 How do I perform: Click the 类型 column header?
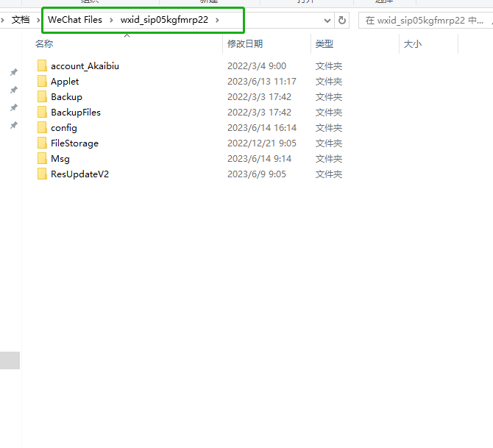[x=324, y=44]
